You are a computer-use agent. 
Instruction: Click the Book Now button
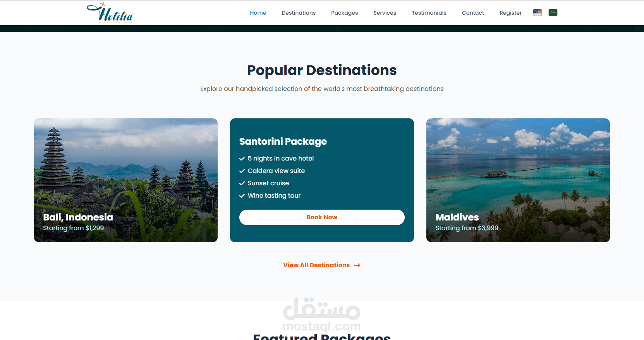tap(322, 217)
